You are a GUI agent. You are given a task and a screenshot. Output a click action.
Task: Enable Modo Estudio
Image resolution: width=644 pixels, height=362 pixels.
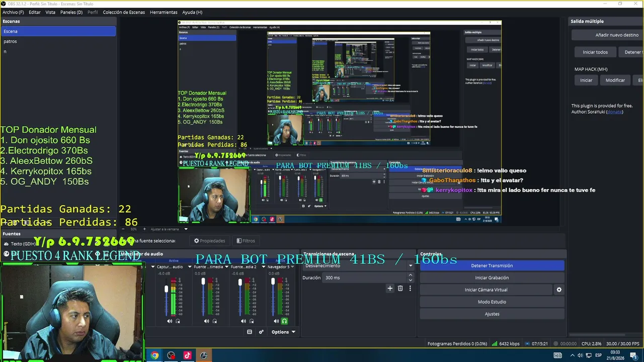point(492,302)
